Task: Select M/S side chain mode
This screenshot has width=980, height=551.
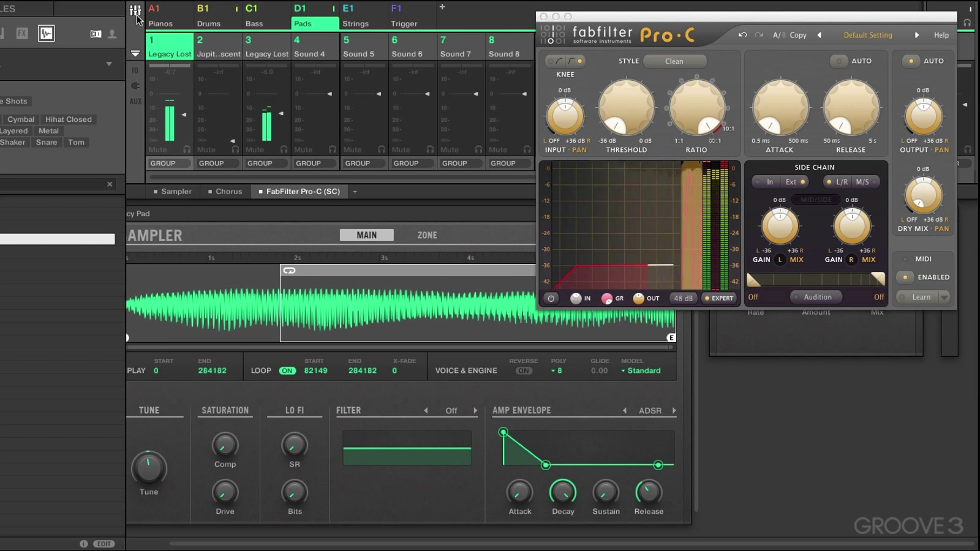Action: pos(866,182)
